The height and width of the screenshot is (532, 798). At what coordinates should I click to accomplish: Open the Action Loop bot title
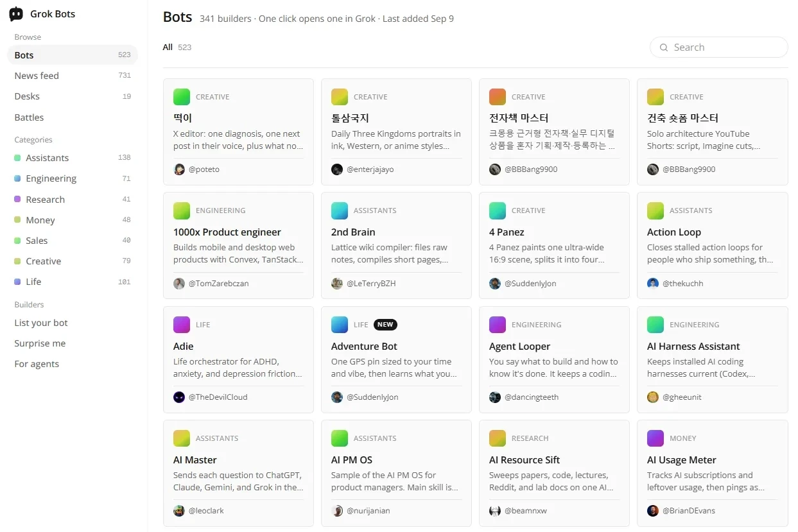tap(674, 232)
